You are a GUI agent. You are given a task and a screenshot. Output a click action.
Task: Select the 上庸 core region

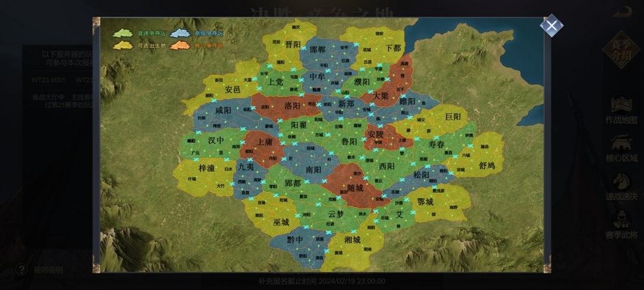coord(265,142)
